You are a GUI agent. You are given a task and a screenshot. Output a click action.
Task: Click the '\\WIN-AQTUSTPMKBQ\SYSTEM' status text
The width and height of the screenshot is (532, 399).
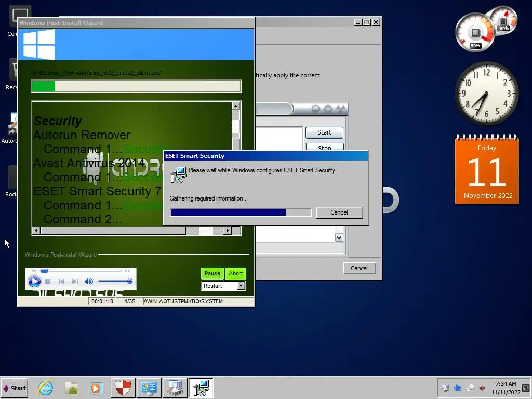[183, 301]
